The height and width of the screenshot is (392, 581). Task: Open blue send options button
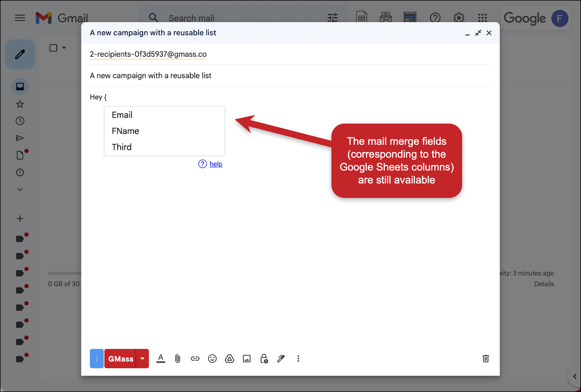[x=97, y=359]
